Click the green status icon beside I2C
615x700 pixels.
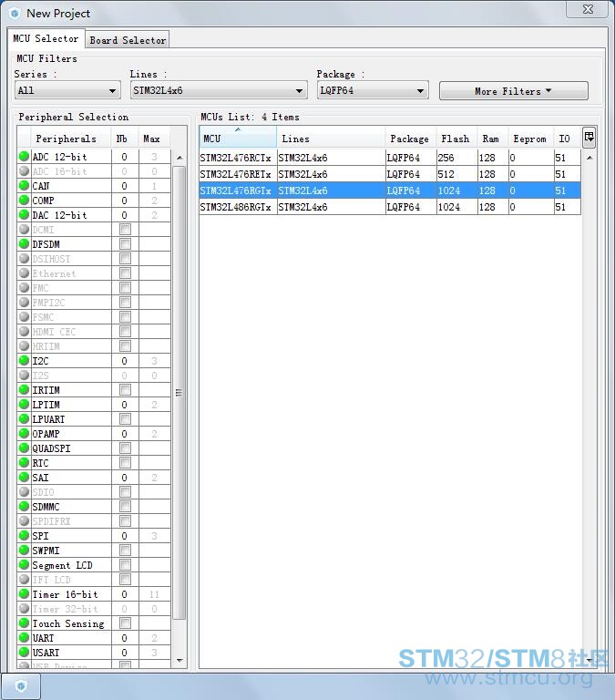24,361
